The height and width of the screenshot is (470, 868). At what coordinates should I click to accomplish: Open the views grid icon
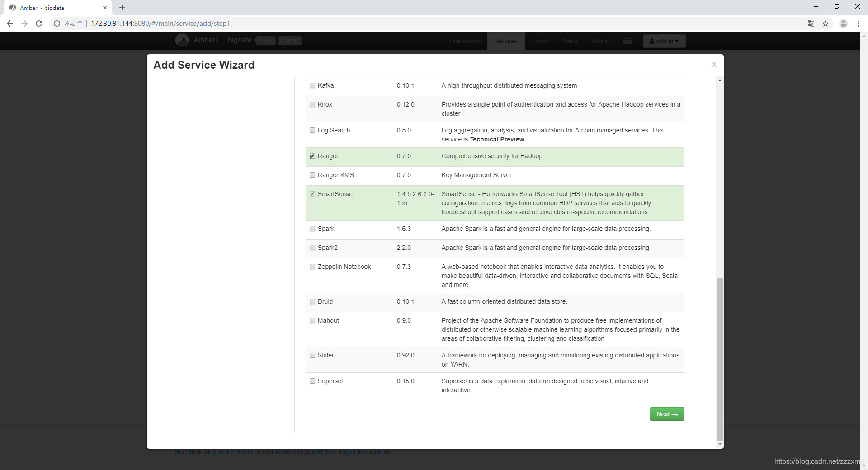tap(627, 41)
